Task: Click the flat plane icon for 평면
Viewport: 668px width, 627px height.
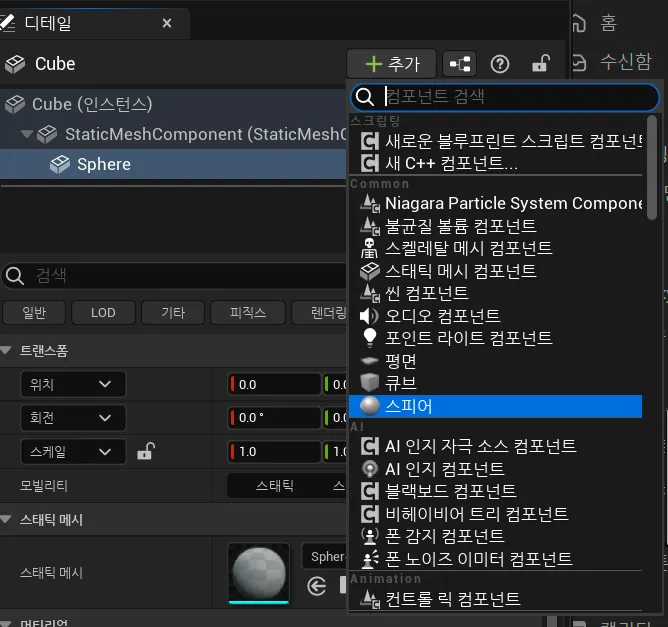Action: point(369,361)
